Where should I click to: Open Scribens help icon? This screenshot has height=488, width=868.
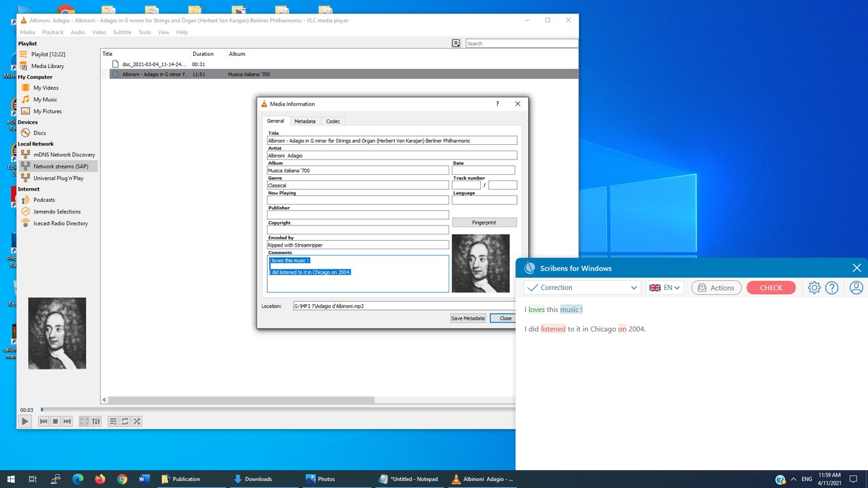832,288
